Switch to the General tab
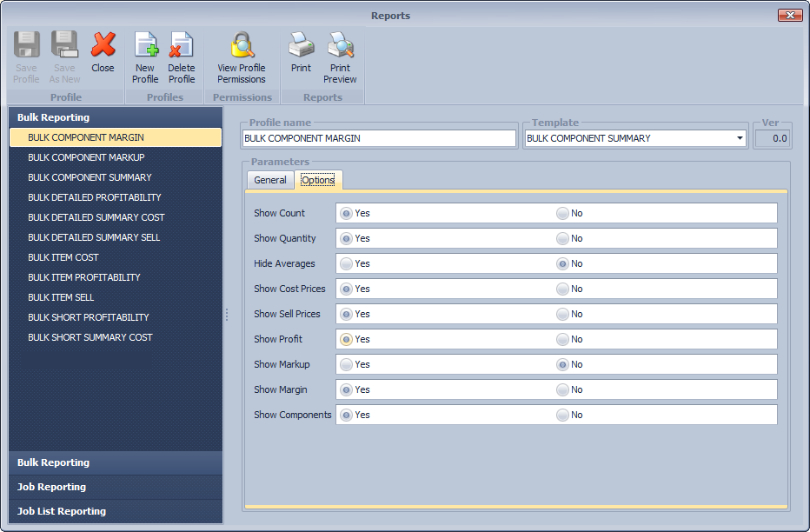This screenshot has height=532, width=810. pos(270,180)
